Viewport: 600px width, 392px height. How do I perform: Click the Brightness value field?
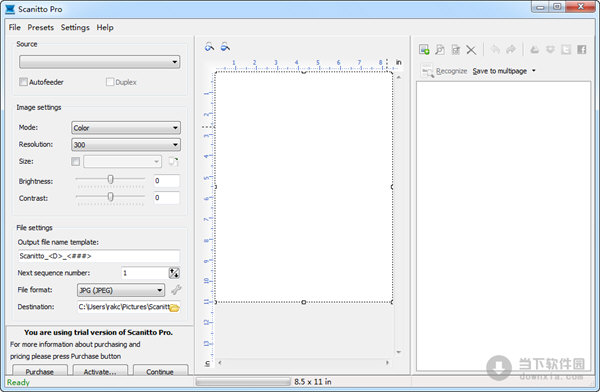166,181
